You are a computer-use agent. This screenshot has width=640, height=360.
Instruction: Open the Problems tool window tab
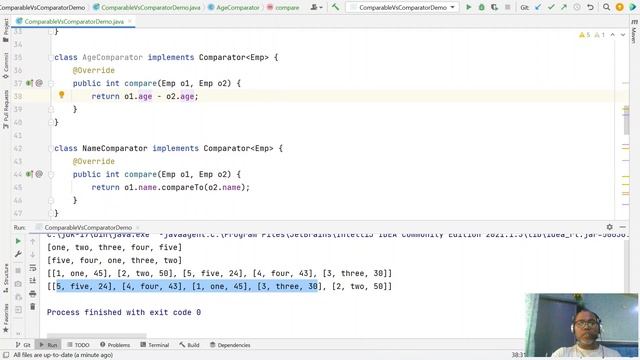pyautogui.click(x=115, y=345)
